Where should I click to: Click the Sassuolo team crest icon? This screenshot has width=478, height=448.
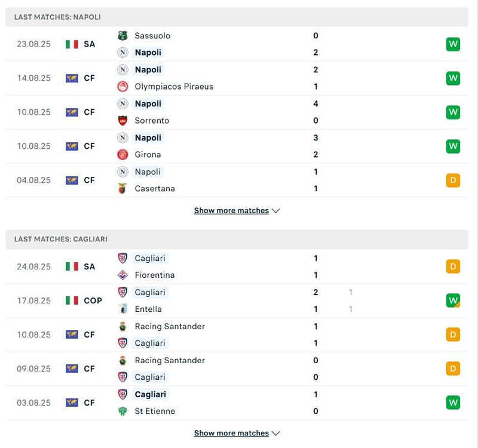122,36
